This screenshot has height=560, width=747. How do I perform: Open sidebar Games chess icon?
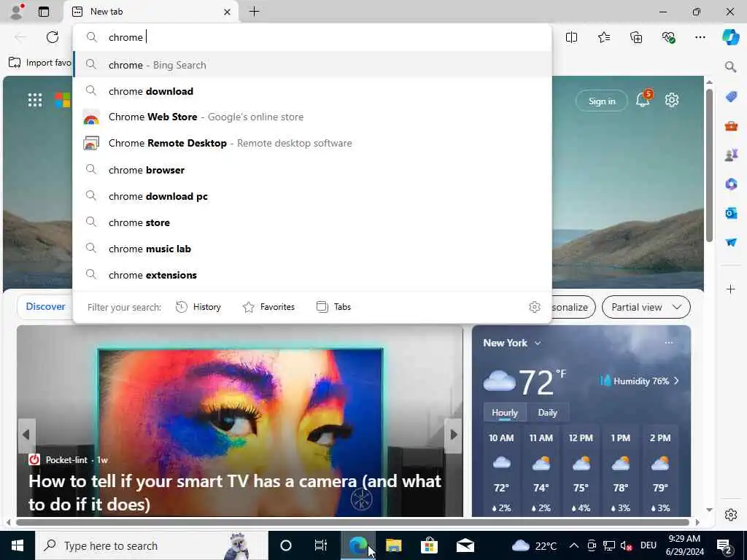pyautogui.click(x=731, y=155)
